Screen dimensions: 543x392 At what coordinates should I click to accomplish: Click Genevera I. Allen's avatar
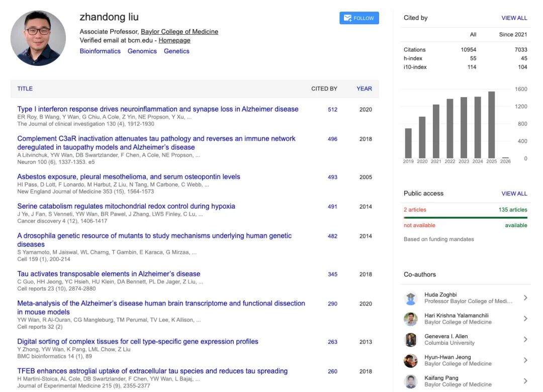(x=411, y=340)
